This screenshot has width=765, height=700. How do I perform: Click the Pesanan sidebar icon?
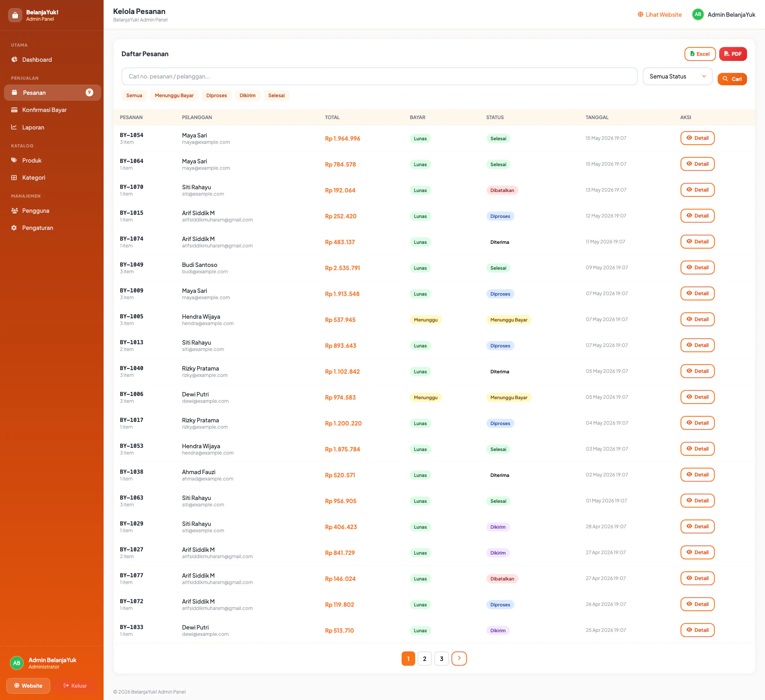[14, 92]
